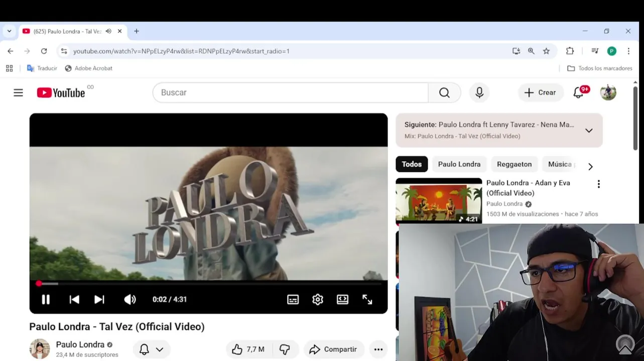
Task: Expand the Siguiente mix playlist panel
Action: pyautogui.click(x=589, y=130)
